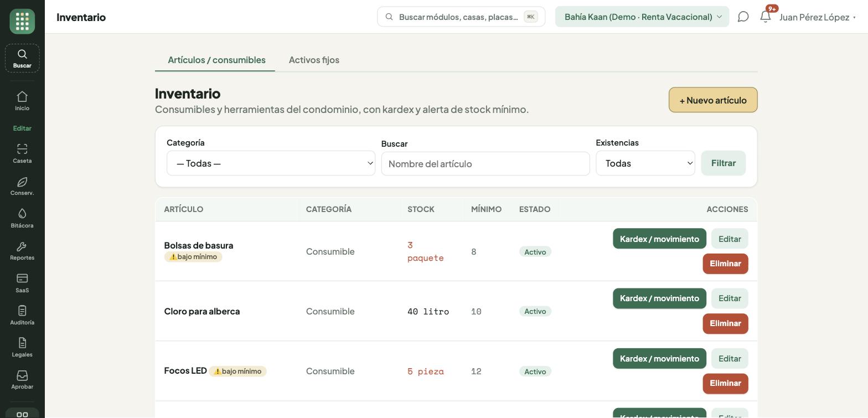Edit the Focos LED item
Viewport: 868px width, 418px height.
coord(730,358)
